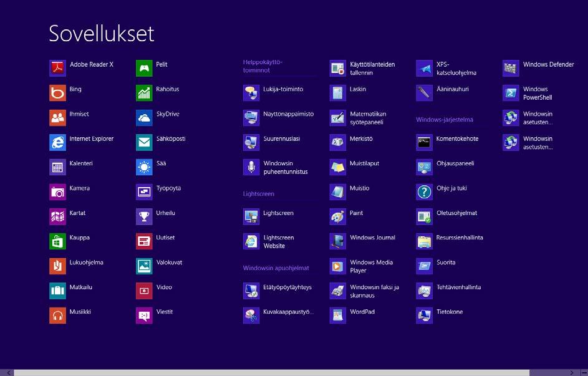Start Internet Explorer via its icon
Screen dimensions: 588x376
[x=57, y=142]
